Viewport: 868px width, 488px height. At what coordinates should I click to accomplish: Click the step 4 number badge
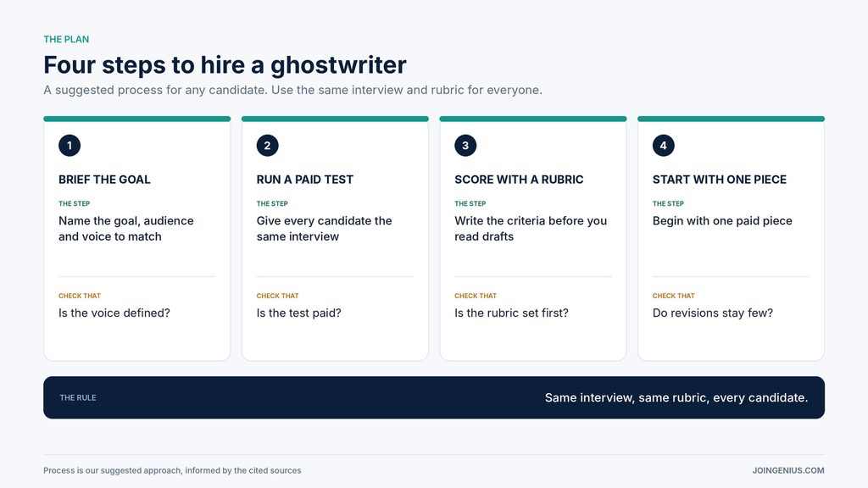tap(663, 146)
